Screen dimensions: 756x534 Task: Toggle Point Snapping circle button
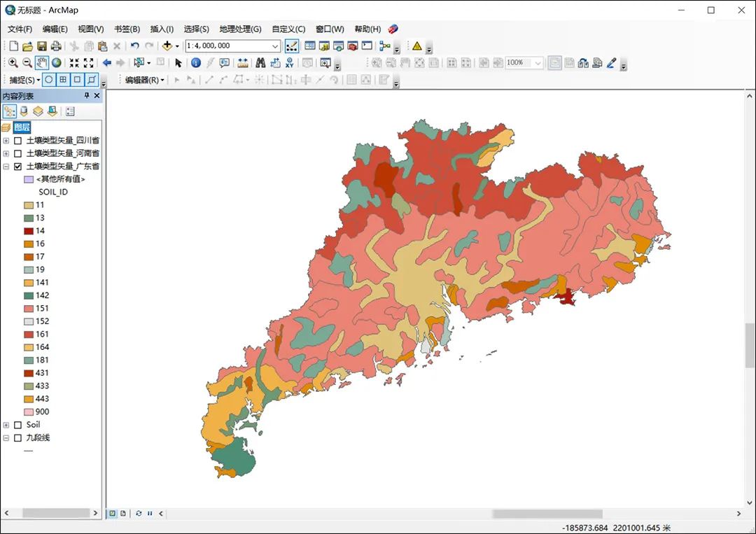tap(49, 80)
